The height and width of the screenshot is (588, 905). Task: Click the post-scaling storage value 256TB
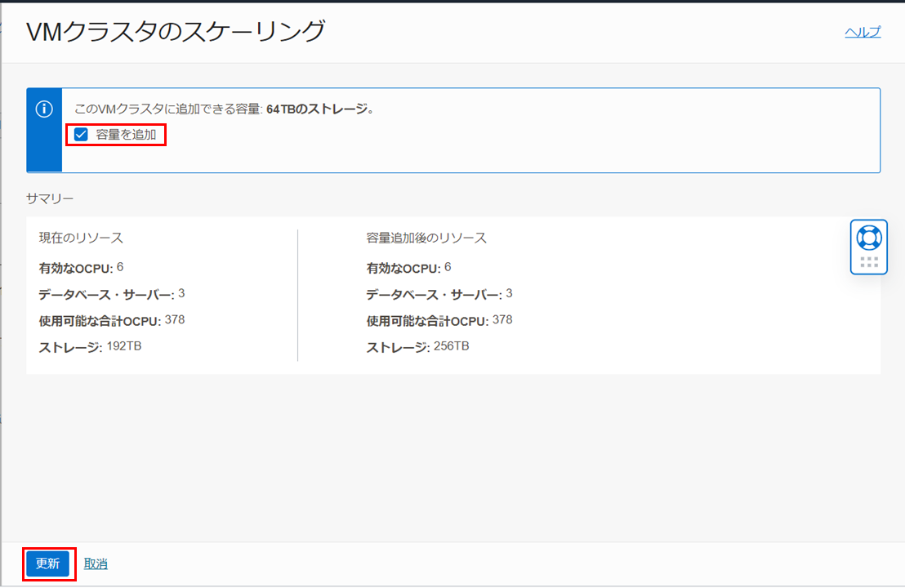452,346
